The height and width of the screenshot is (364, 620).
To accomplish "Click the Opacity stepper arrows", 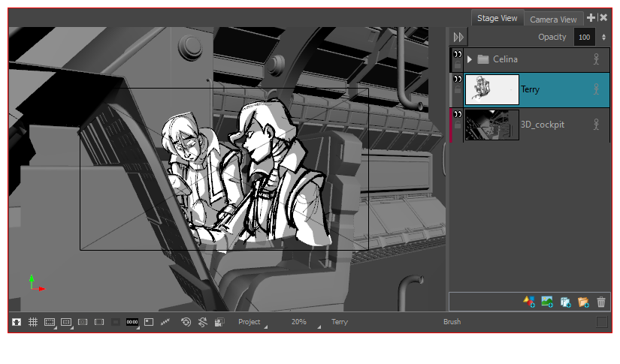I will (x=603, y=37).
